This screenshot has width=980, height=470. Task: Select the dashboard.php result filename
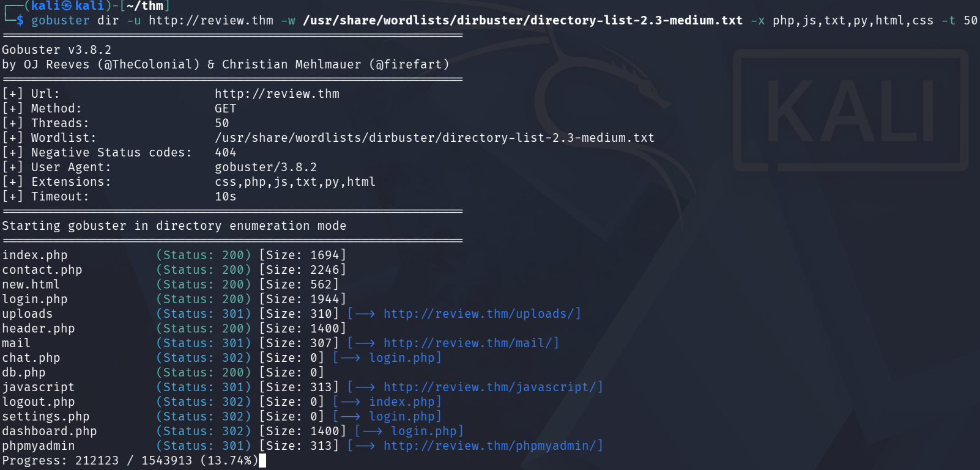[50, 431]
